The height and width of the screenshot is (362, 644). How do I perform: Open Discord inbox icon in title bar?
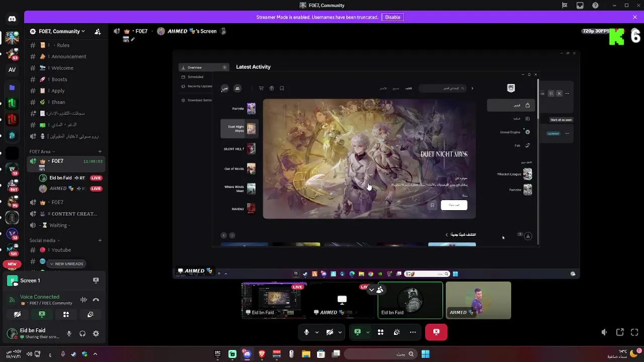point(580,6)
